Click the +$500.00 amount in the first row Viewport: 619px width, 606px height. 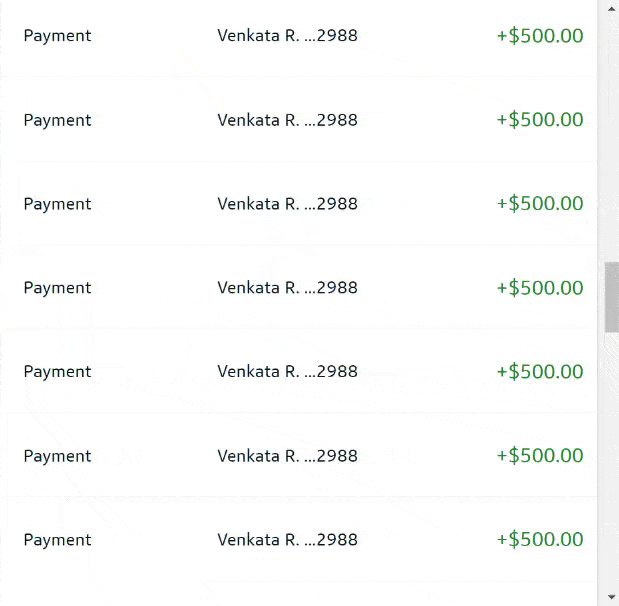[x=539, y=36]
